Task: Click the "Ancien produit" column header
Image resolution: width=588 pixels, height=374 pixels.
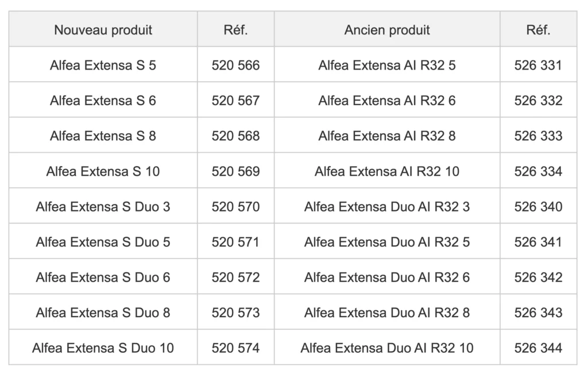Action: 387,30
